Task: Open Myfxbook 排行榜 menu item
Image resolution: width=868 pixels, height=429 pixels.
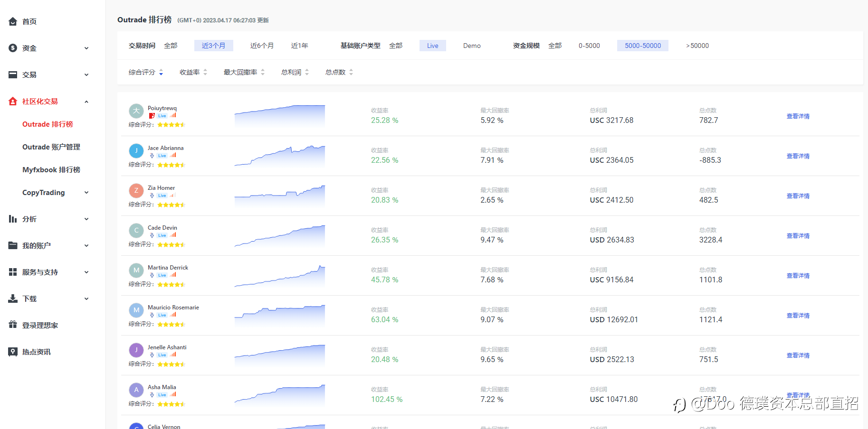Action: (x=51, y=169)
